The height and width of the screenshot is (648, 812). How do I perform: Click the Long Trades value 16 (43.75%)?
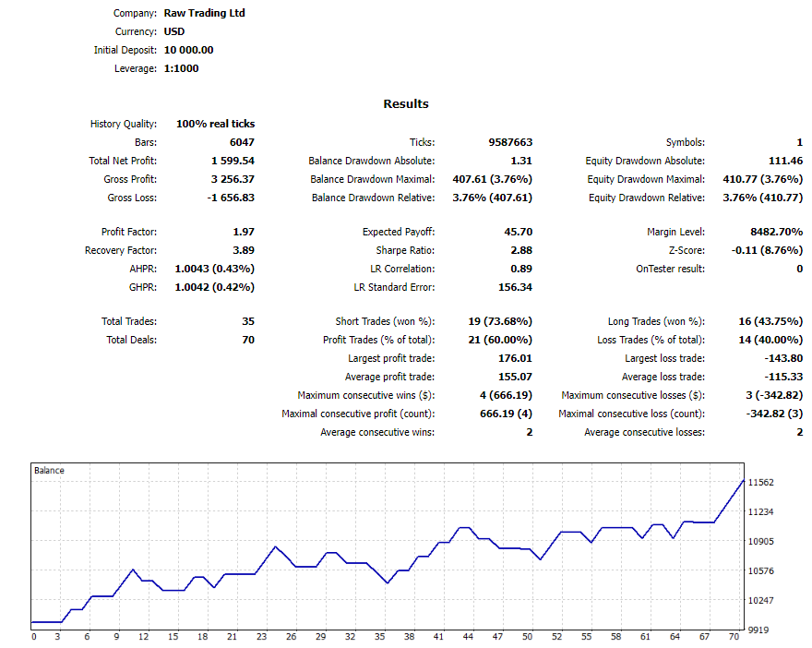tap(770, 321)
